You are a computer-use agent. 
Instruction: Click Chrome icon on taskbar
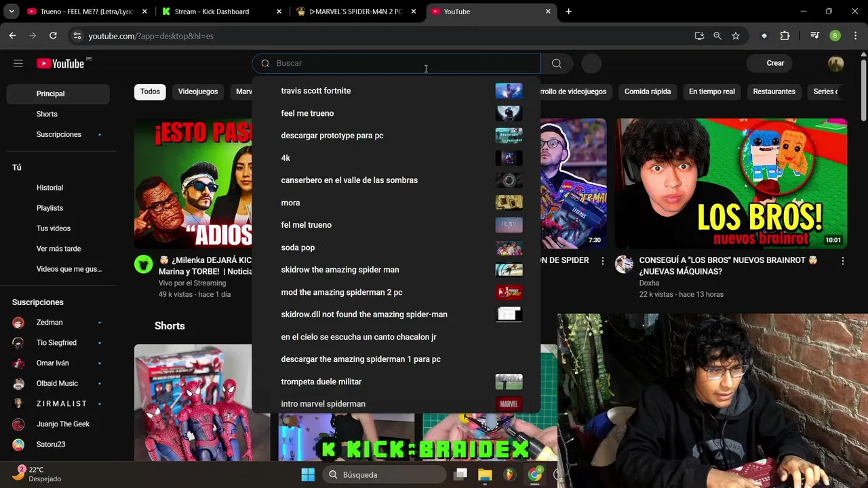pyautogui.click(x=534, y=474)
